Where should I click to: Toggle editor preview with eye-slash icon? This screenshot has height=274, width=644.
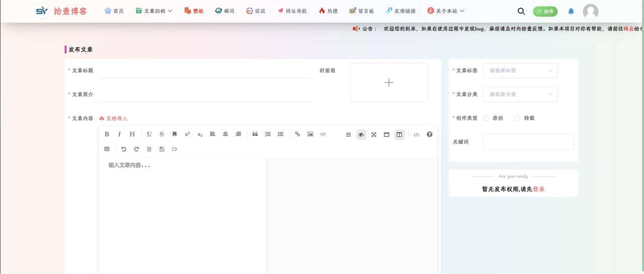click(361, 134)
